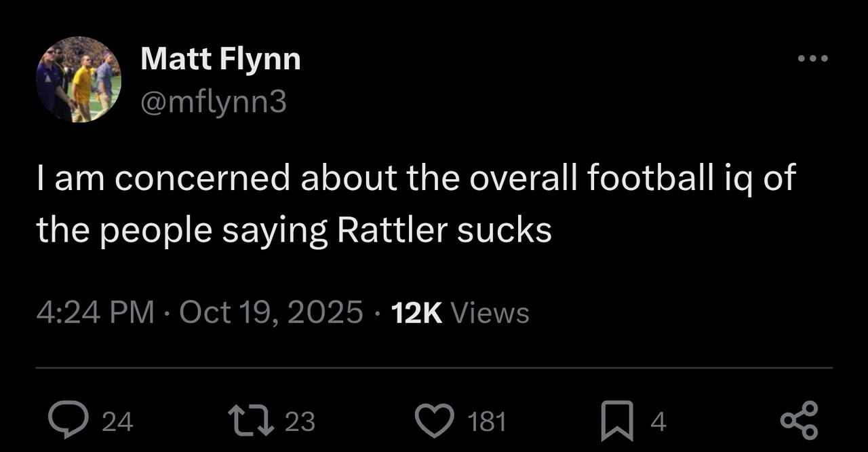Click the word "Rattler" in the tweet
Screen dimensions: 868x452
[391, 231]
